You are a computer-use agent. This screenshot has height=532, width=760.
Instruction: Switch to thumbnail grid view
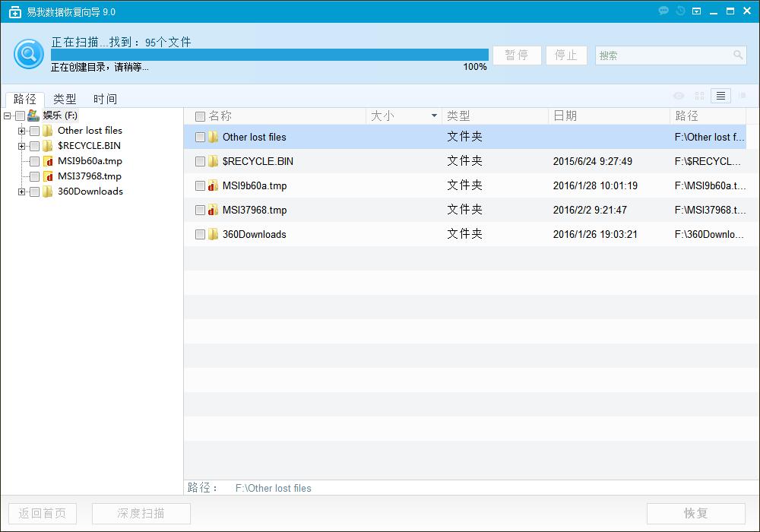[699, 96]
